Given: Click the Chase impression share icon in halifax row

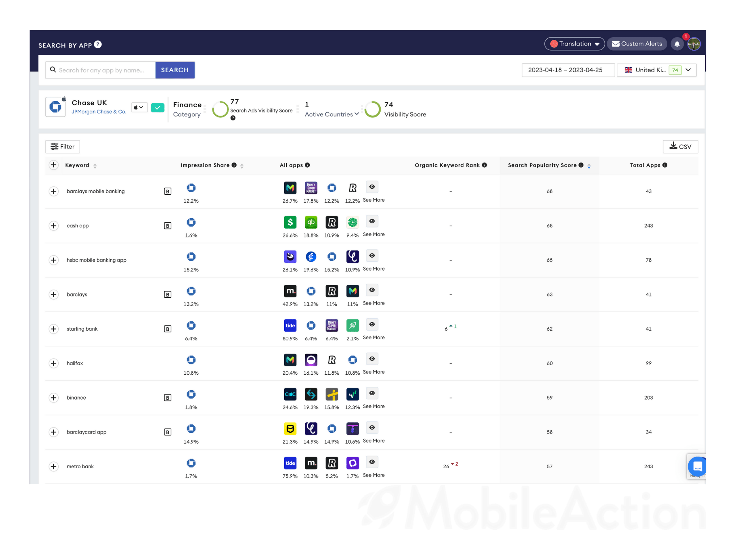Looking at the screenshot, I should coord(191,360).
